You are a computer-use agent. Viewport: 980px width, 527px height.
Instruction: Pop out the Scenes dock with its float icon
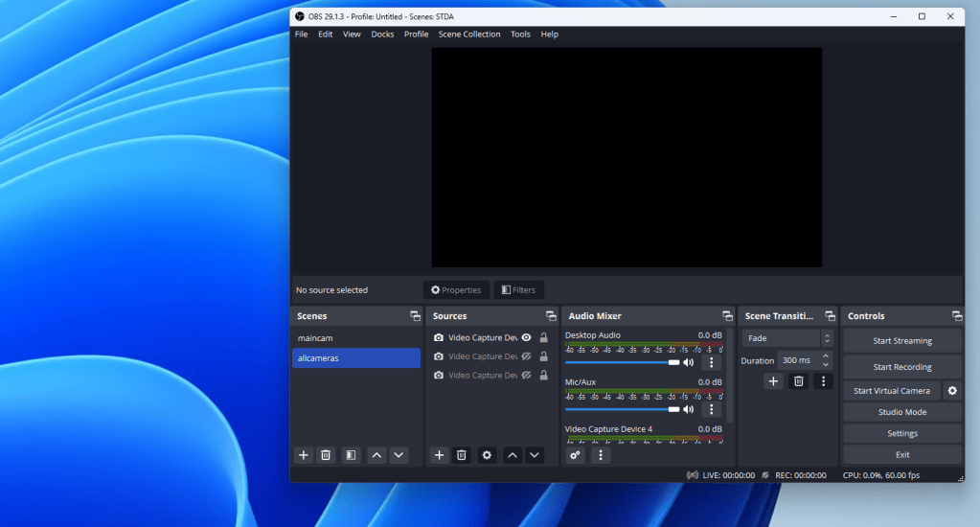pos(415,315)
